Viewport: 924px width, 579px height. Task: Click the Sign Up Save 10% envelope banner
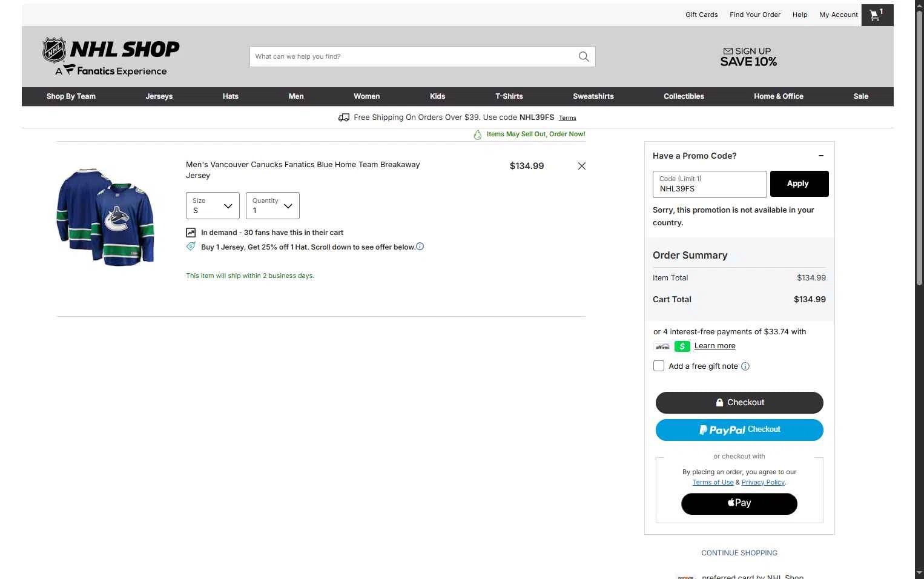pyautogui.click(x=748, y=56)
